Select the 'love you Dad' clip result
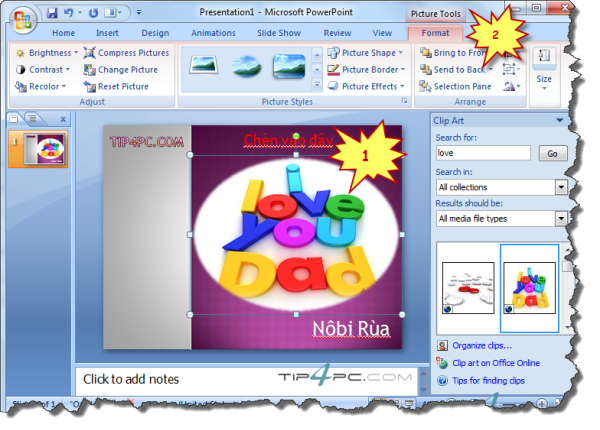The height and width of the screenshot is (430, 600). (529, 288)
